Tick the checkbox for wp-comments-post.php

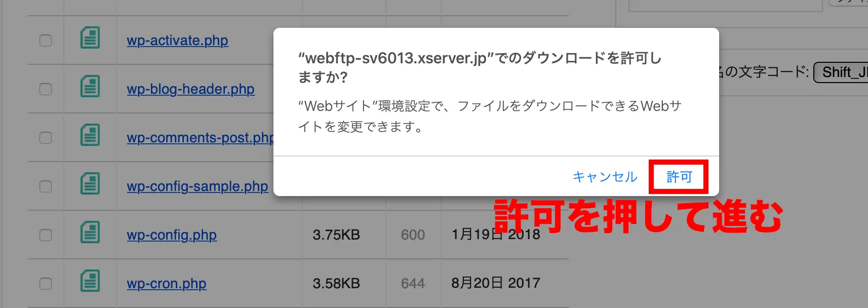(46, 138)
